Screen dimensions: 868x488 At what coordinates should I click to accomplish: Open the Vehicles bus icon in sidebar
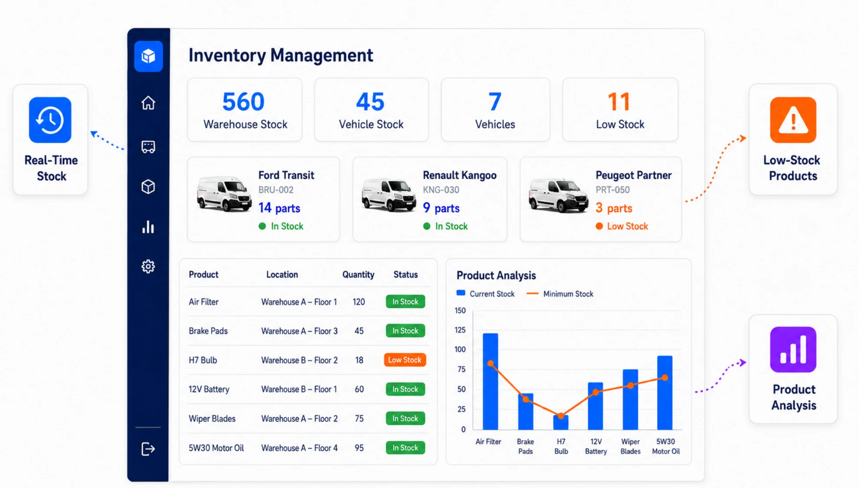point(148,147)
